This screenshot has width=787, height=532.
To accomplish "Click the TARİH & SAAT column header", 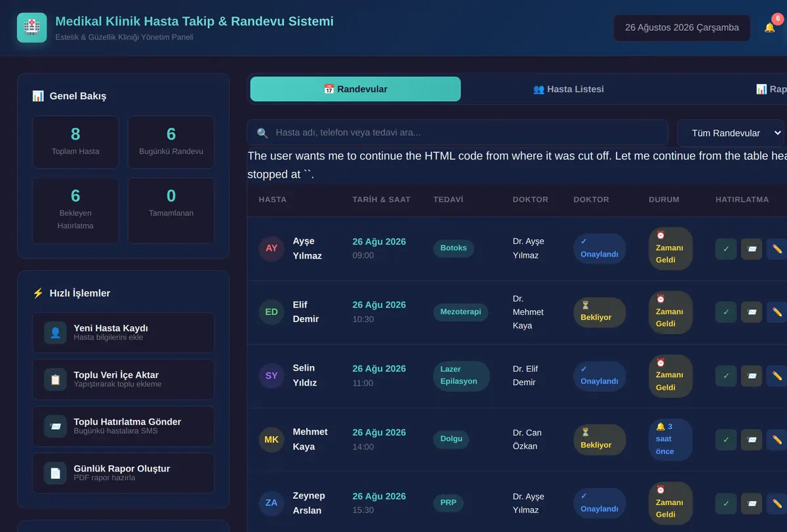I will click(381, 199).
